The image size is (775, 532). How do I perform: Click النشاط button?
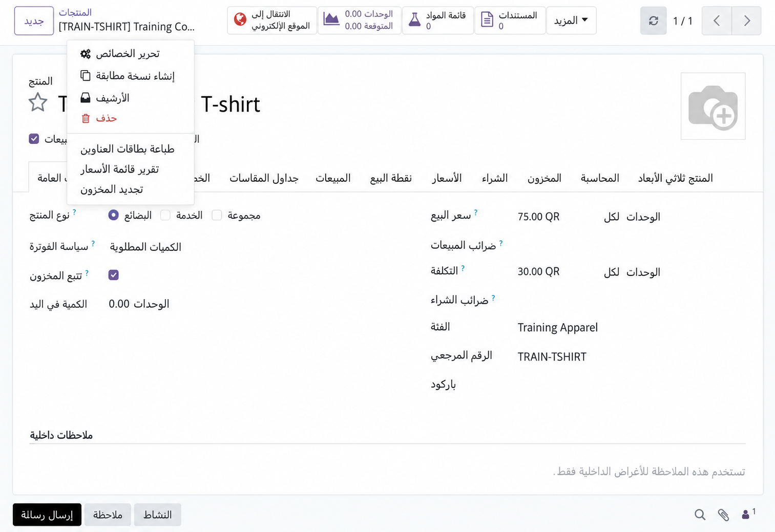(x=157, y=515)
